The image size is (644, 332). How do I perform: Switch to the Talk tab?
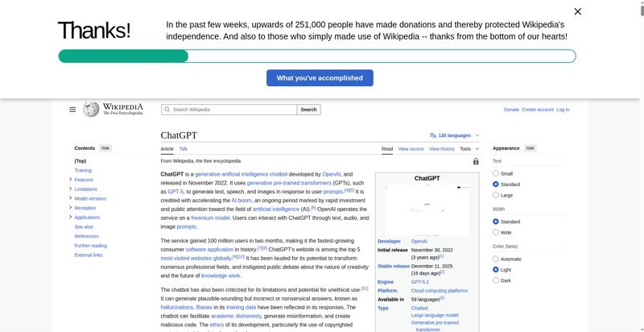click(183, 149)
